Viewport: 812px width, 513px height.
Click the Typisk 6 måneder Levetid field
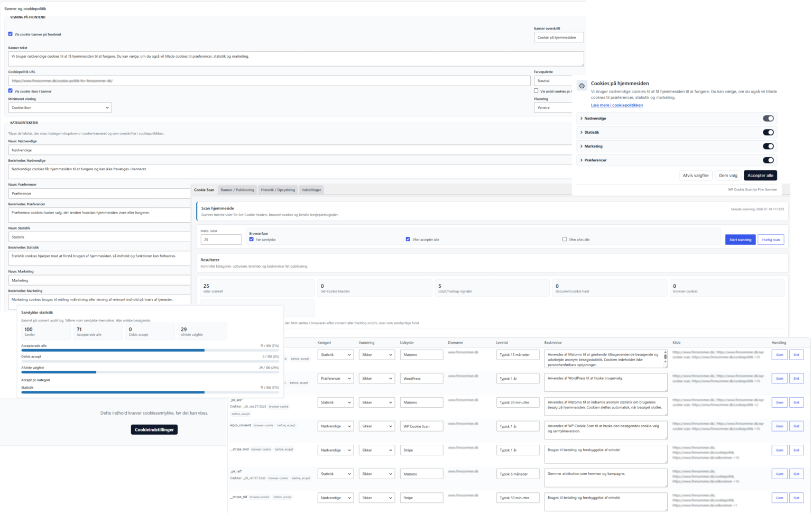click(x=518, y=474)
